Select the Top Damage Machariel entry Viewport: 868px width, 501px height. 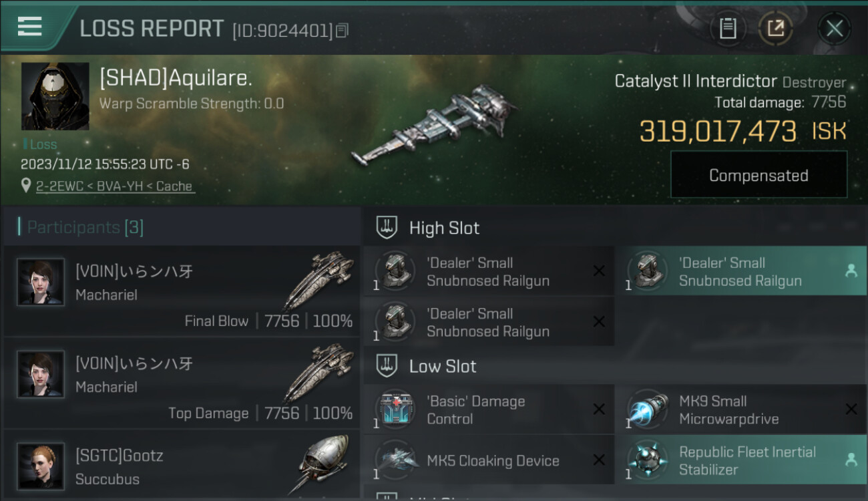coord(181,383)
